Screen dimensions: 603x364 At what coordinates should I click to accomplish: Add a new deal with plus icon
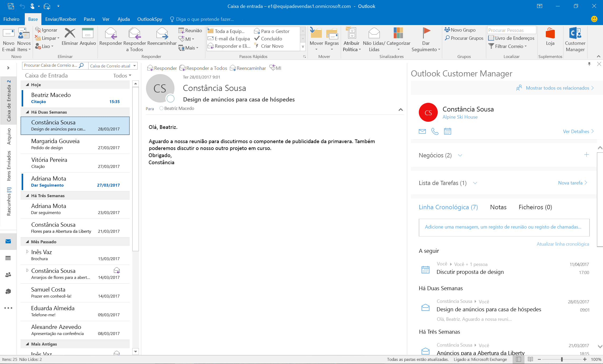coord(586,155)
